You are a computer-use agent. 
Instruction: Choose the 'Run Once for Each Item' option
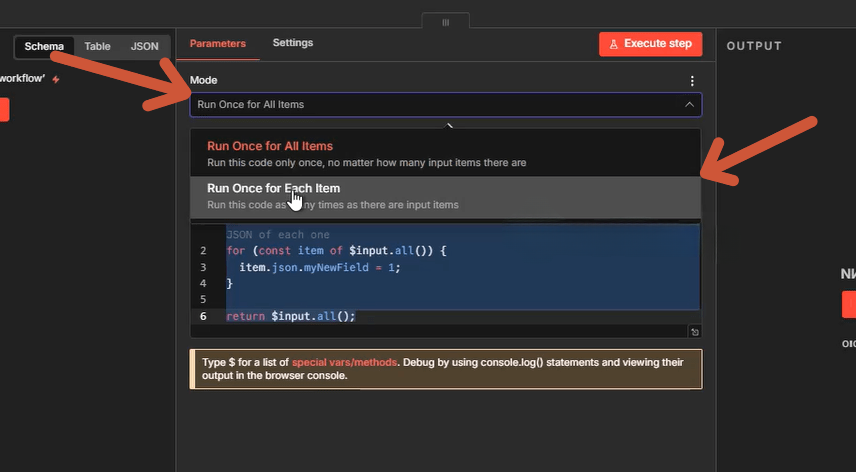pyautogui.click(x=445, y=196)
